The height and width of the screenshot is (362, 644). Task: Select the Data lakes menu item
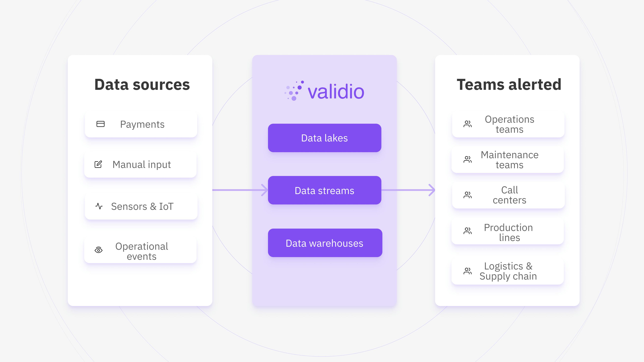tap(325, 137)
